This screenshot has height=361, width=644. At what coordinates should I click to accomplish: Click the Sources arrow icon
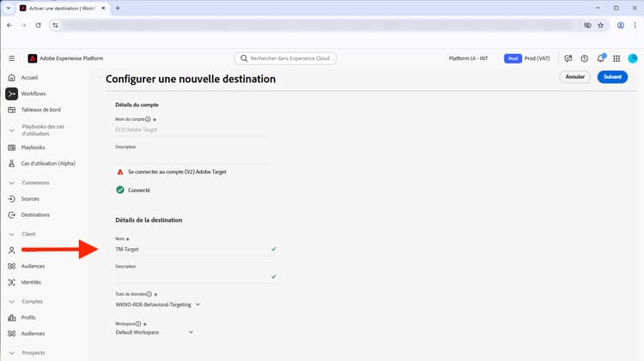[11, 199]
